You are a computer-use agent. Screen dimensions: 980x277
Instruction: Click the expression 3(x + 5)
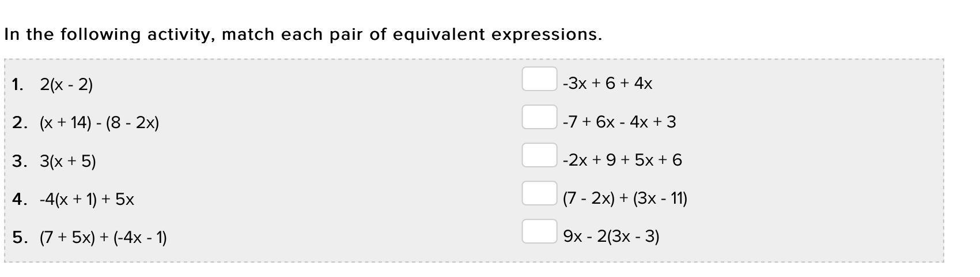click(68, 161)
